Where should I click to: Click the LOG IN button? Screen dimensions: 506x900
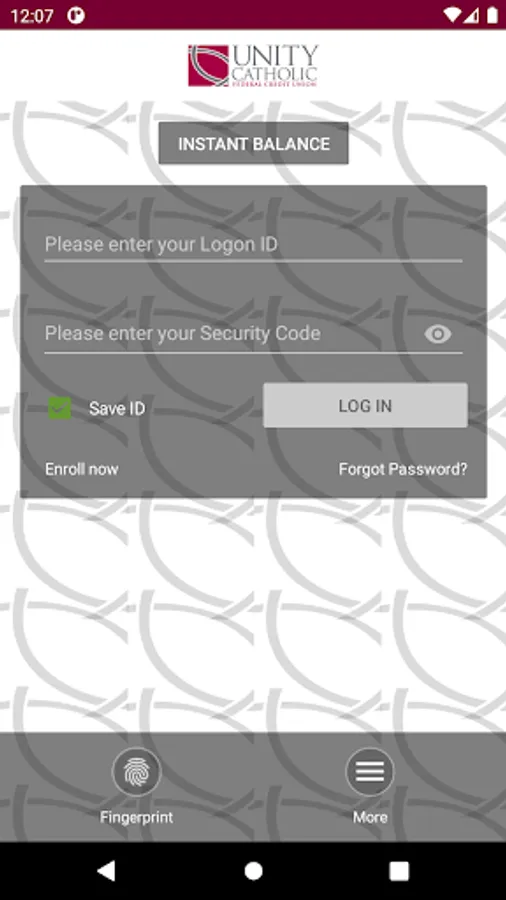coord(365,405)
